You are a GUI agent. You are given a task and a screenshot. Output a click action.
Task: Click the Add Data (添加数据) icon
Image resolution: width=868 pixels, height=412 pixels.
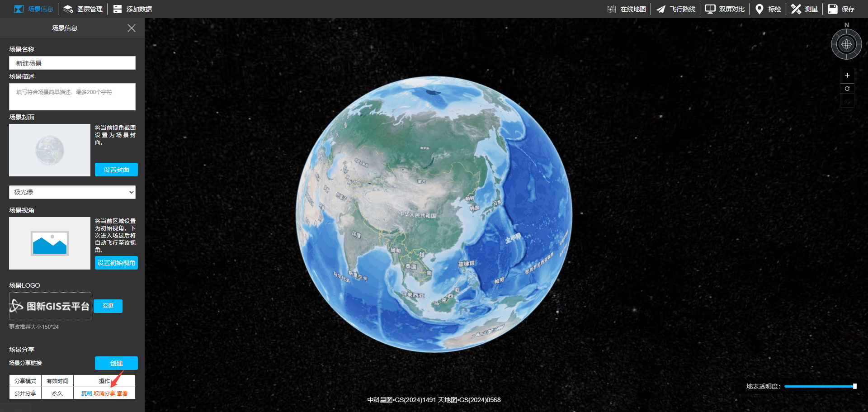point(118,9)
